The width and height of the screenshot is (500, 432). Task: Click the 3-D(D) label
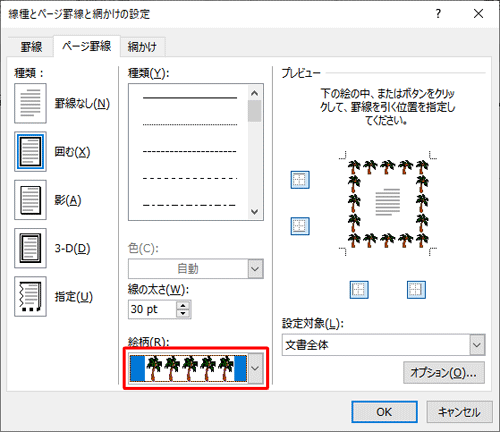[72, 249]
